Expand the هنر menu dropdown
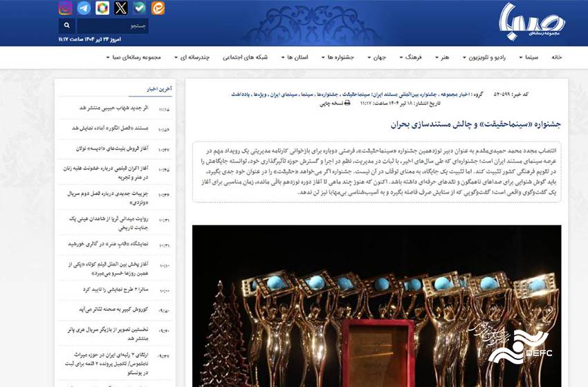This screenshot has height=387, width=588. tap(442, 57)
